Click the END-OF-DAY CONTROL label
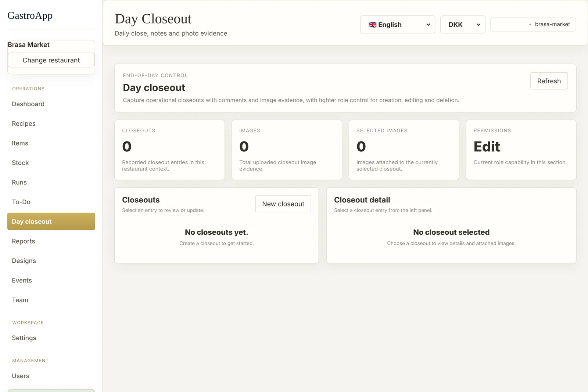This screenshot has width=588, height=392. (x=155, y=75)
